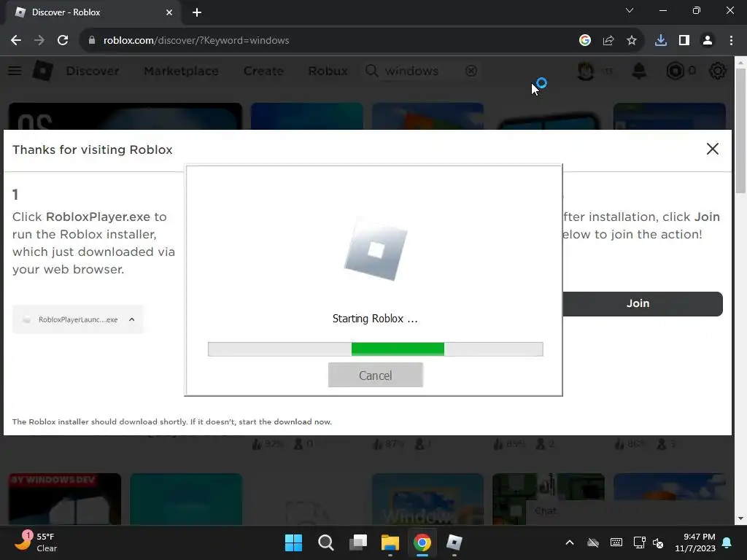Open the Marketplace nav tab
The image size is (747, 560).
click(x=181, y=71)
